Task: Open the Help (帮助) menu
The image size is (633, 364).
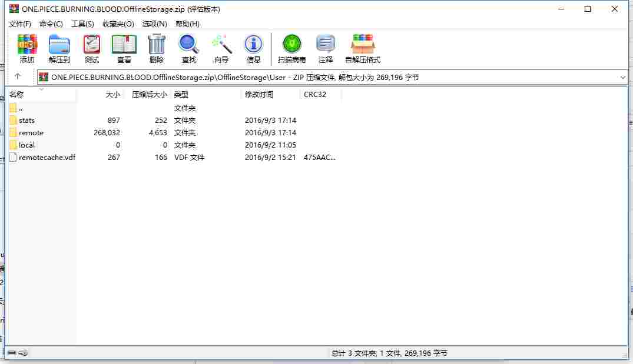Action: coord(187,24)
